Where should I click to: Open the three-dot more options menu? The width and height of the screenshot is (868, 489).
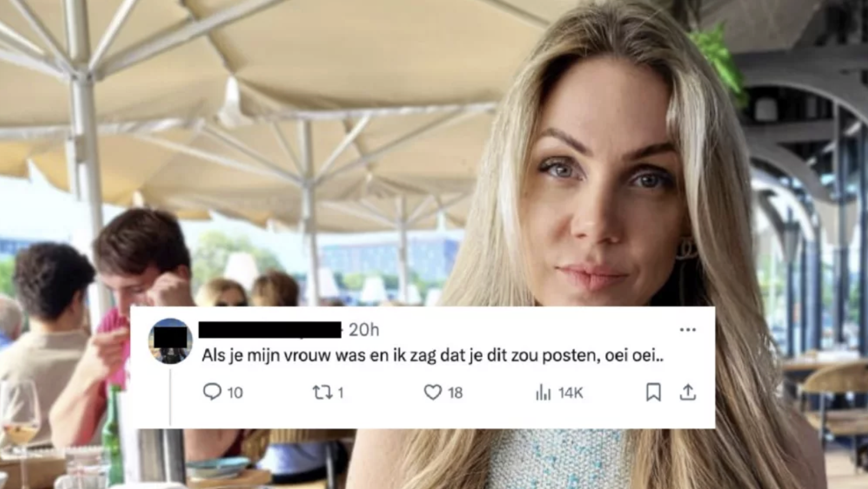pyautogui.click(x=688, y=330)
